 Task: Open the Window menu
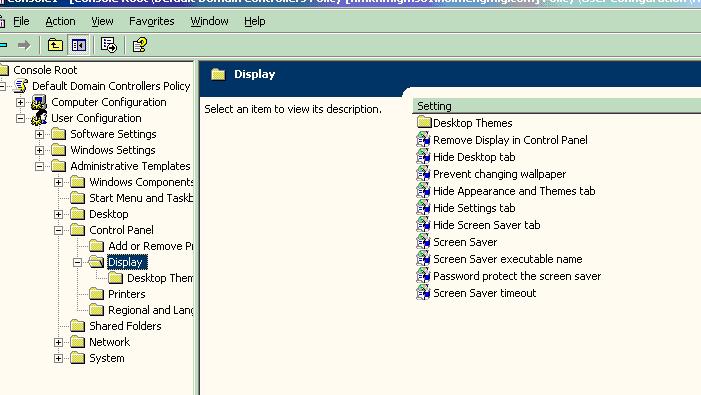click(x=209, y=21)
